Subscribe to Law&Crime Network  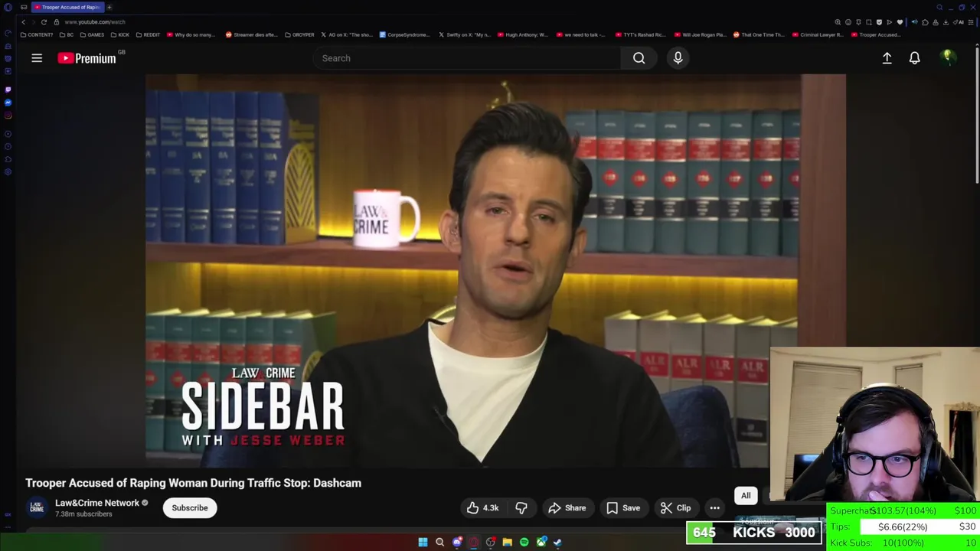190,508
